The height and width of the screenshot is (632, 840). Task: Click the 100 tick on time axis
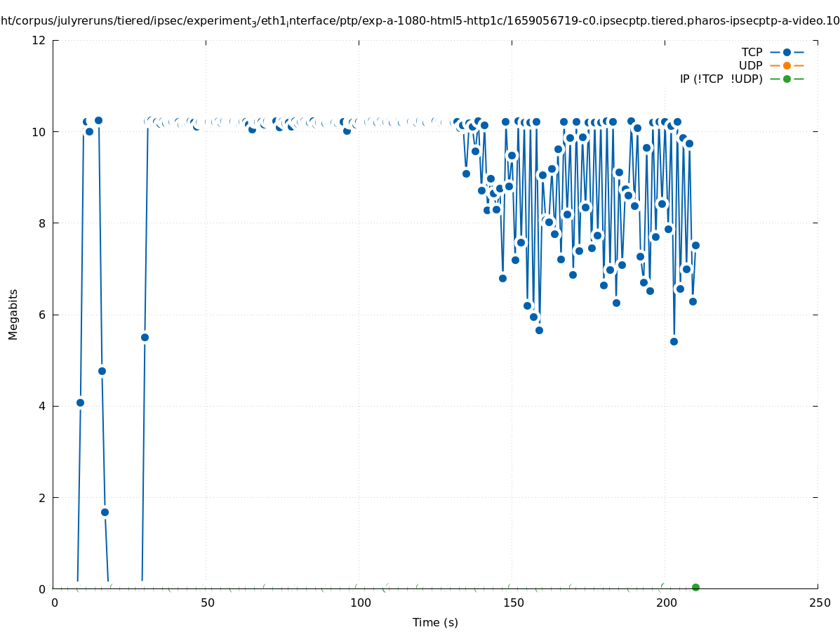tap(359, 603)
